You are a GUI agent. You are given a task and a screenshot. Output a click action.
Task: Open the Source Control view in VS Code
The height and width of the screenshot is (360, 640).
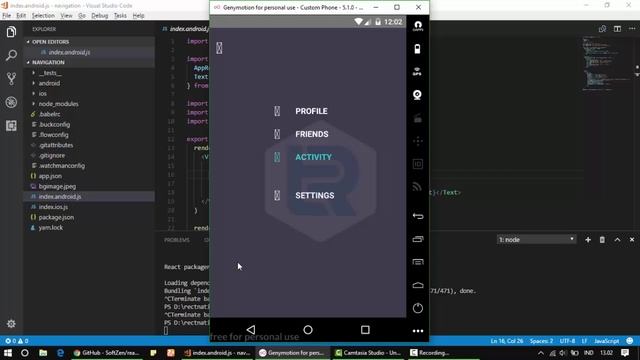[x=11, y=78]
